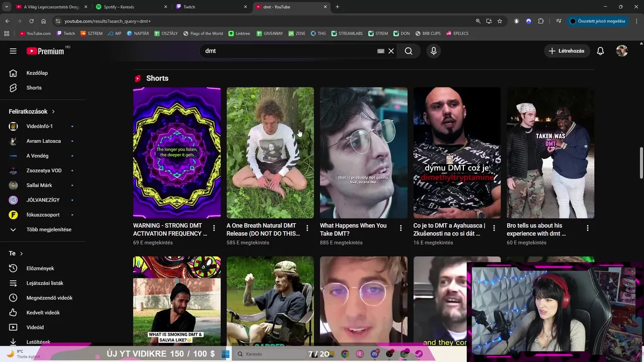Open A One Breath Natural DMT Release thumbnail
Screen dimensions: 644x362
tap(270, 153)
